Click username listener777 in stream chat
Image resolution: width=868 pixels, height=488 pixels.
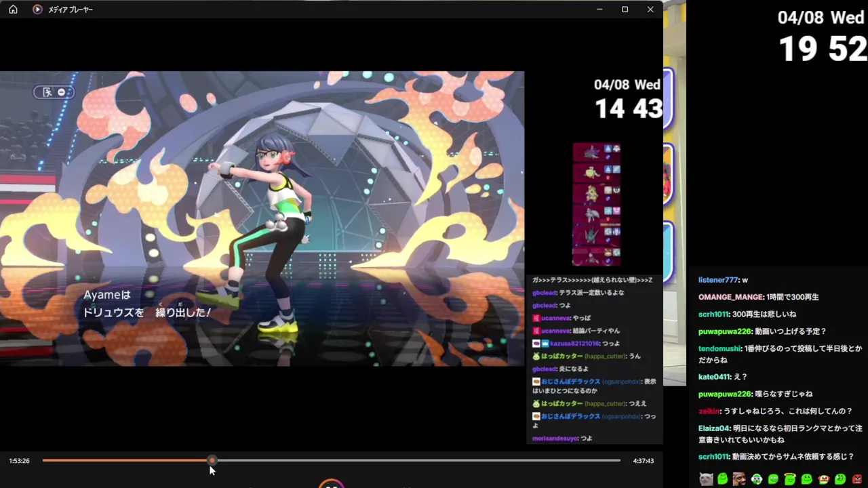(x=718, y=280)
